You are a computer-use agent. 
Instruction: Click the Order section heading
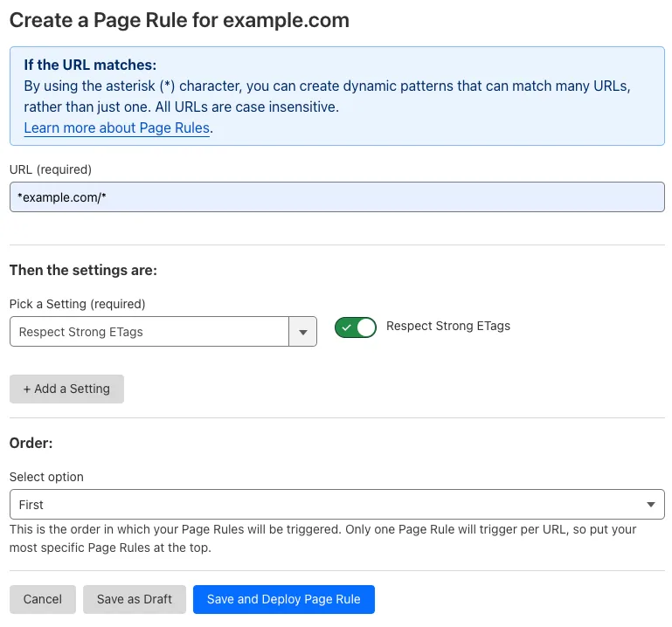coord(31,443)
